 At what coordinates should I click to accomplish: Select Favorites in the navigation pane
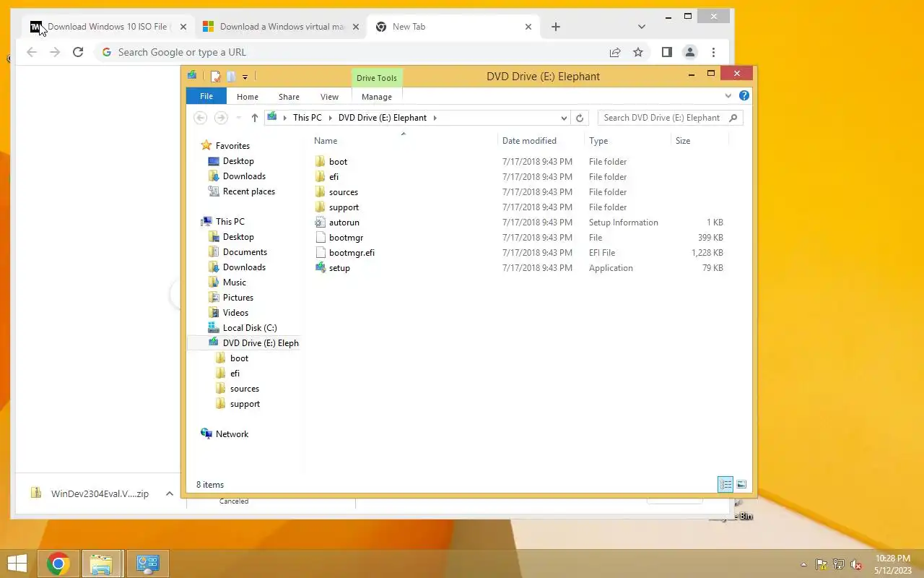click(x=232, y=146)
